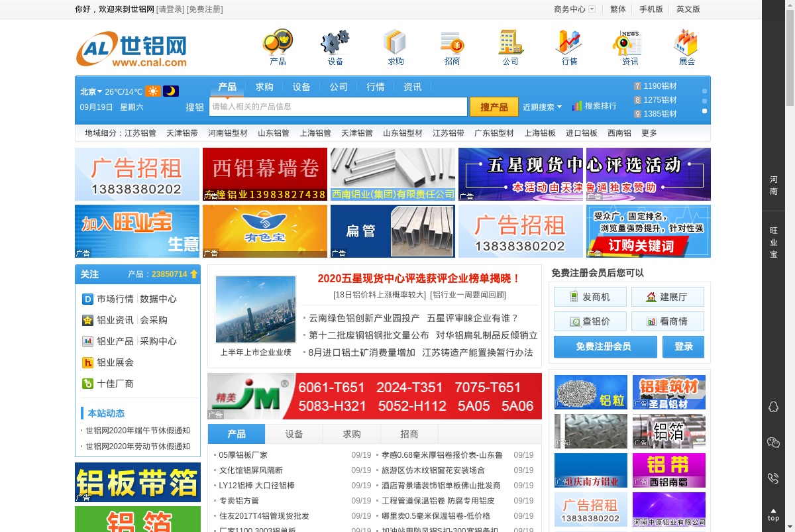
Task: Click the phone icon in right bar
Action: [773, 478]
